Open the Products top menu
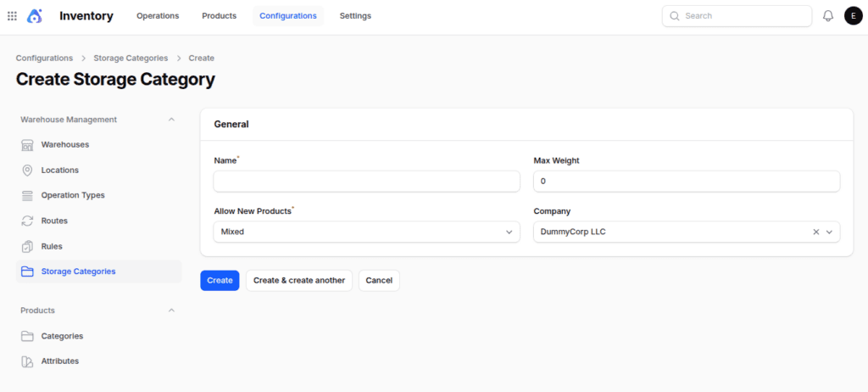This screenshot has width=868, height=392. [220, 16]
